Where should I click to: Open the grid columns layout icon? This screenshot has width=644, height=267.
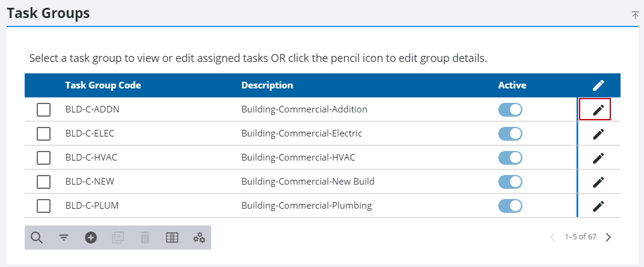pyautogui.click(x=172, y=238)
